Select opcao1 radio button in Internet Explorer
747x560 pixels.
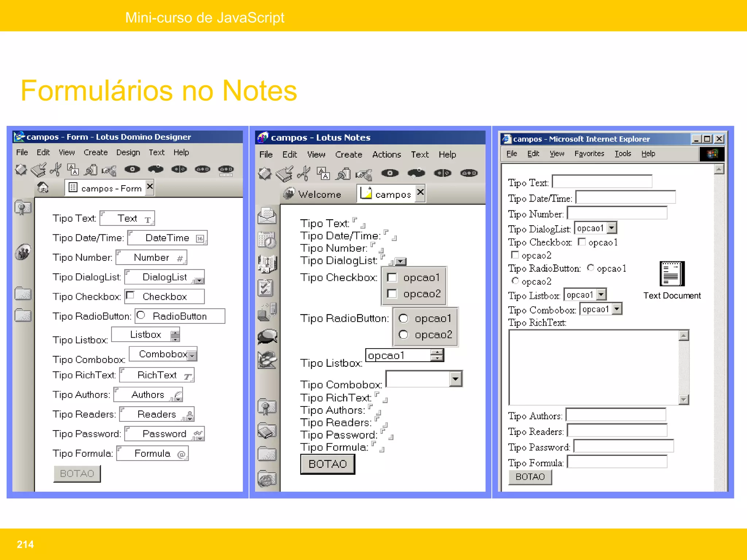pos(590,268)
